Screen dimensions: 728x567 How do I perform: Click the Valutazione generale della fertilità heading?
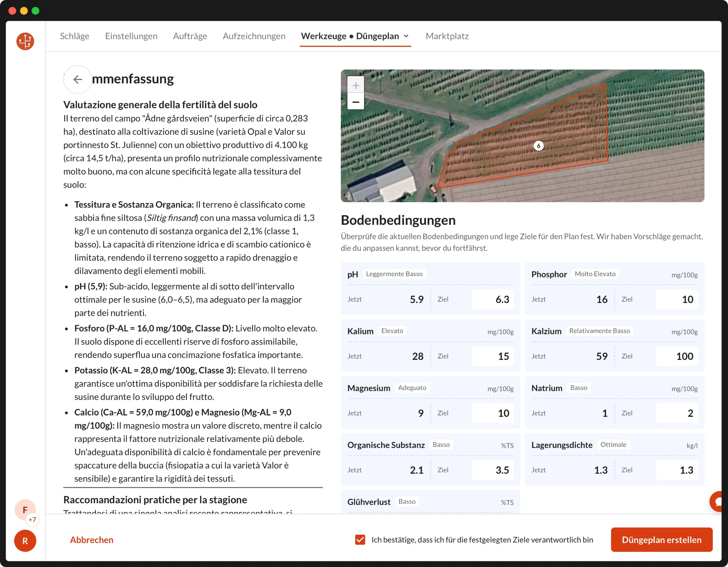coord(160,105)
